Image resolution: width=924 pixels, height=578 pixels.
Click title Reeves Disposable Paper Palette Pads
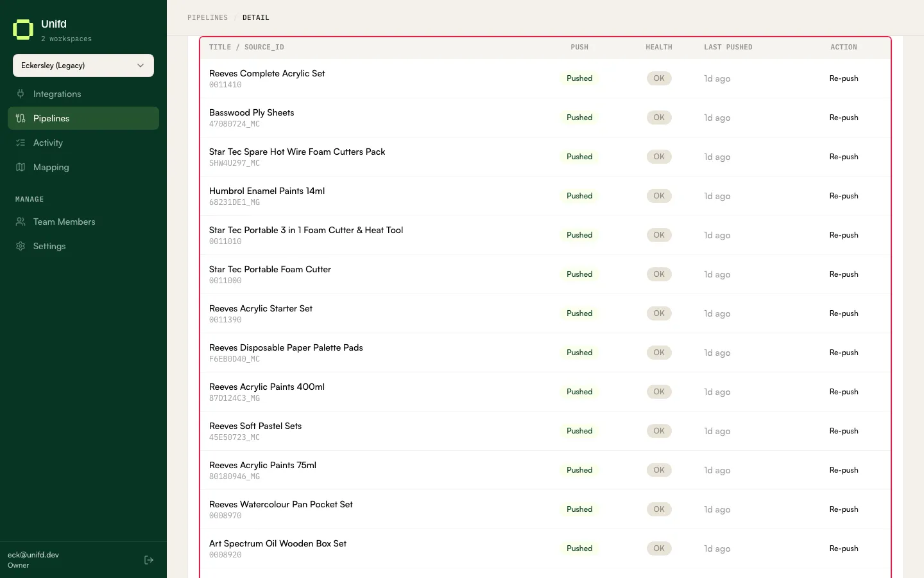click(x=286, y=347)
